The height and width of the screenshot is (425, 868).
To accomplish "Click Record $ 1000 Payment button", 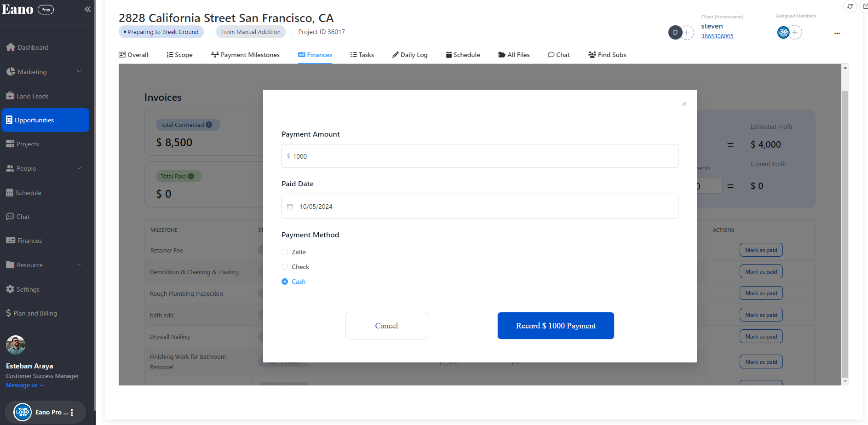I will tap(555, 326).
